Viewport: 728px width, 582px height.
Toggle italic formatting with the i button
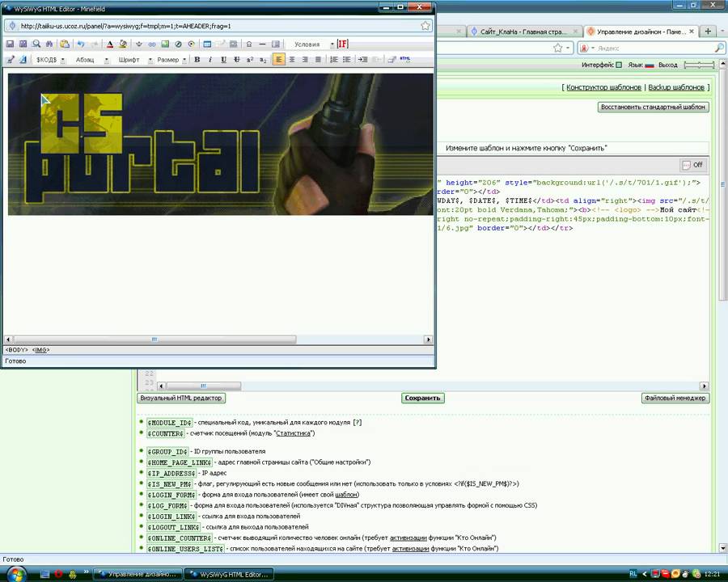[x=210, y=59]
